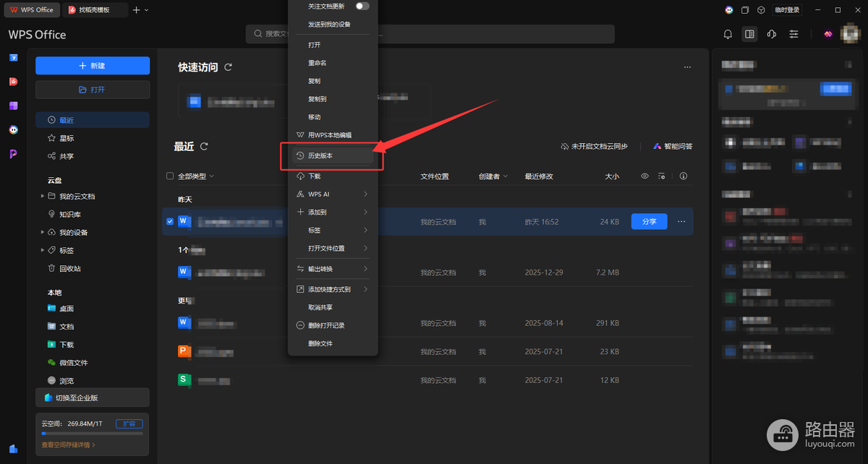This screenshot has height=464, width=868.
Task: Click the purple P app icon in left rail
Action: pyautogui.click(x=13, y=154)
